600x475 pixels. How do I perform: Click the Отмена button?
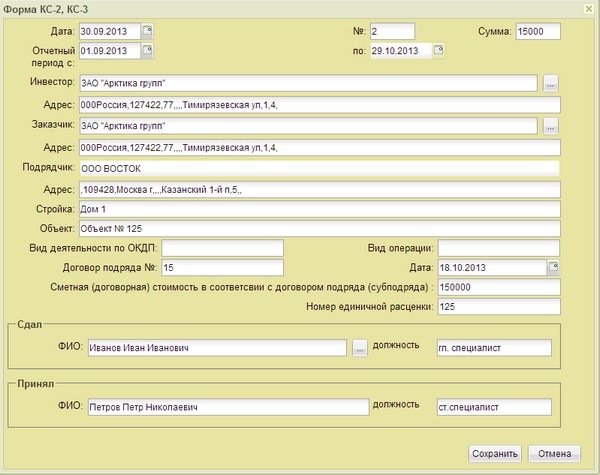click(554, 454)
